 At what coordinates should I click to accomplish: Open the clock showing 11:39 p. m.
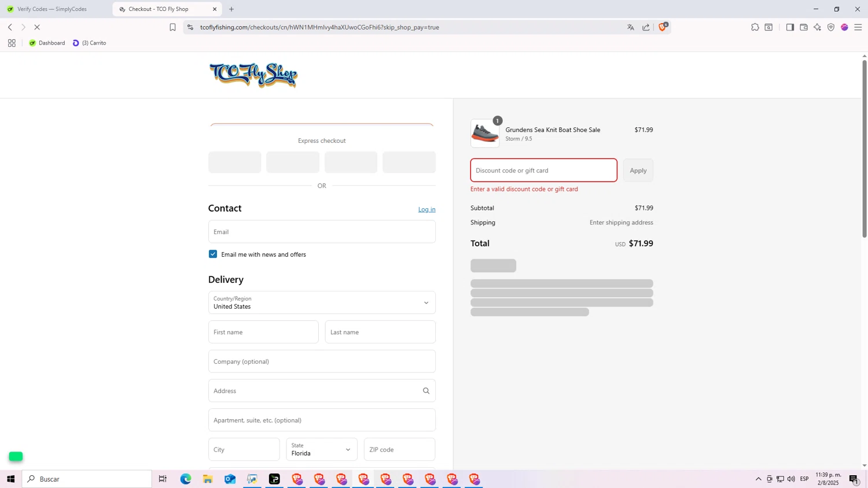tap(828, 479)
